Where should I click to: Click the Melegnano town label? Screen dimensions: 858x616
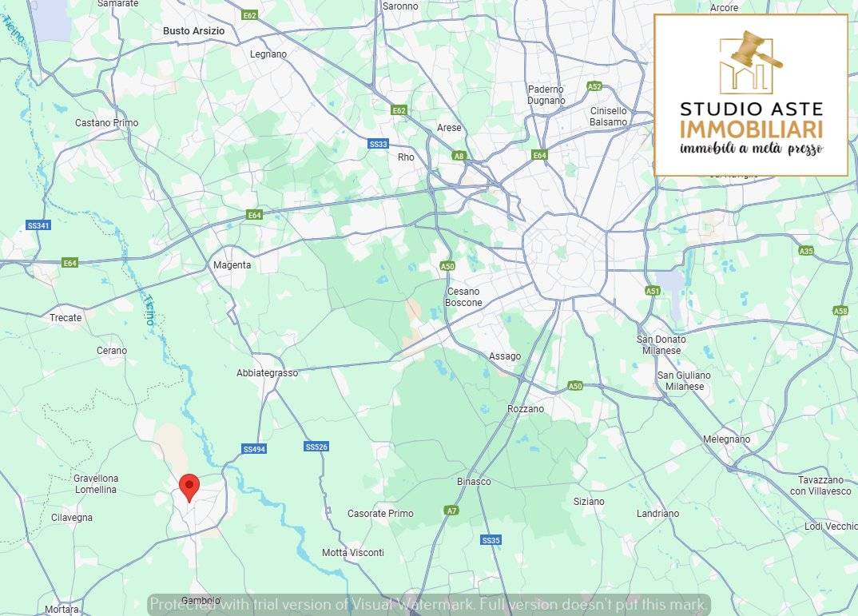point(727,439)
